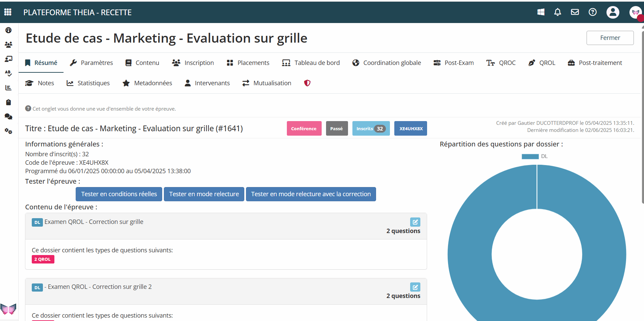
Task: Open the help question mark icon
Action: [593, 12]
